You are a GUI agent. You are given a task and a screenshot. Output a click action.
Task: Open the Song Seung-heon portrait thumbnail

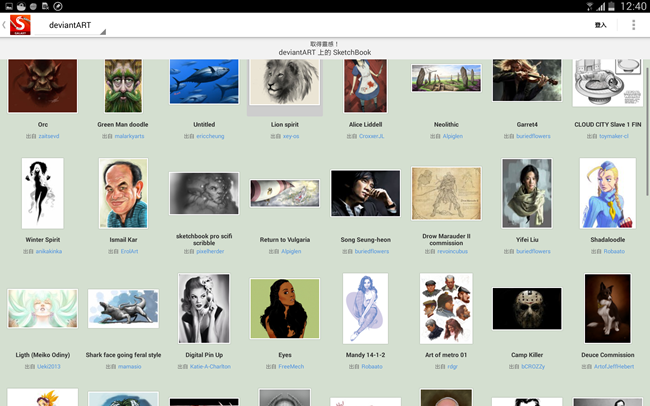(365, 193)
